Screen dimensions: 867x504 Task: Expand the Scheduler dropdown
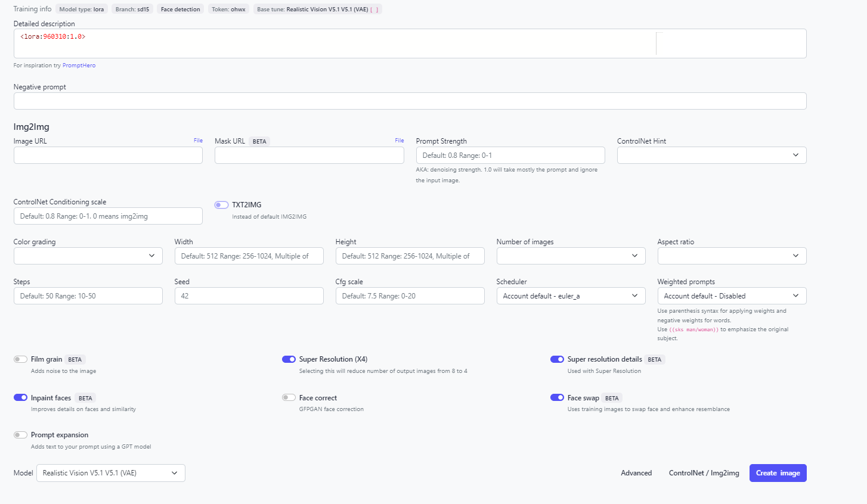click(x=571, y=296)
